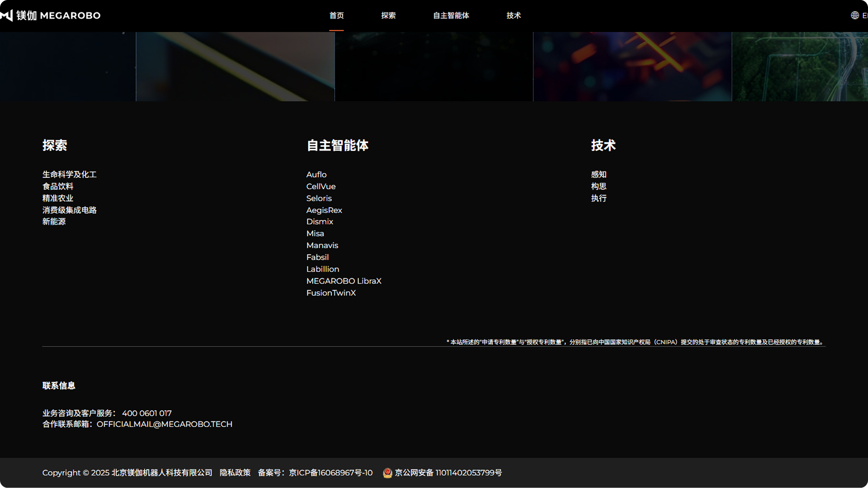This screenshot has width=868, height=488.
Task: Click the globe language icon
Action: click(855, 15)
